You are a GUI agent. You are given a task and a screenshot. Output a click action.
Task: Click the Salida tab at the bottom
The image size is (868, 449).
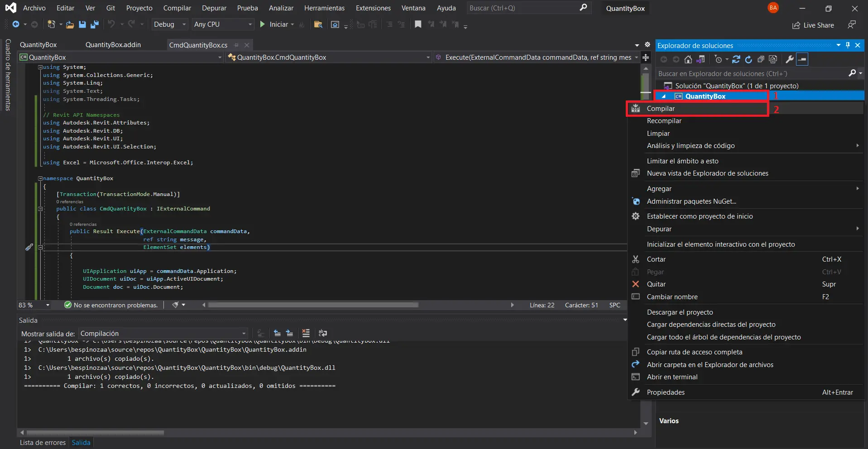[x=81, y=443]
